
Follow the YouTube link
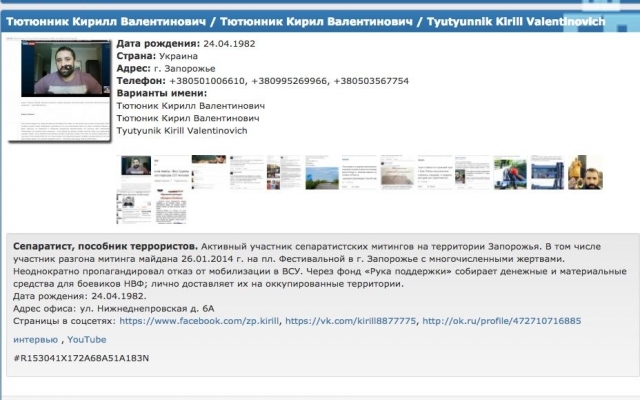pos(87,340)
